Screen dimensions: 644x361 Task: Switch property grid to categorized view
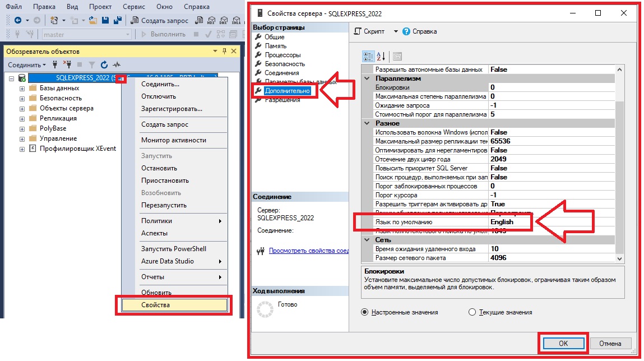[x=368, y=56]
